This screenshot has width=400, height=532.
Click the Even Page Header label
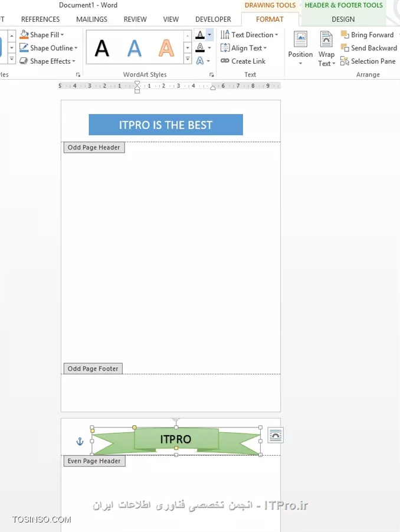[94, 461]
